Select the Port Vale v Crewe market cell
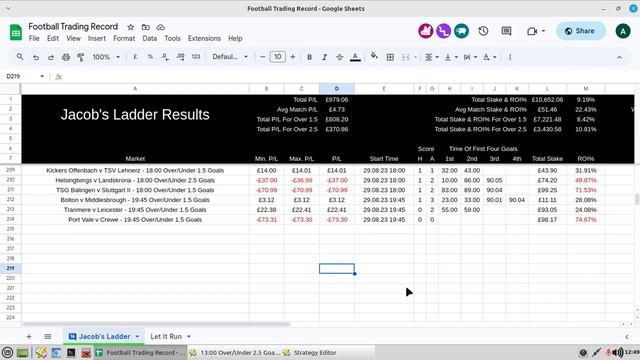This screenshot has width=640, height=360. pyautogui.click(x=135, y=220)
